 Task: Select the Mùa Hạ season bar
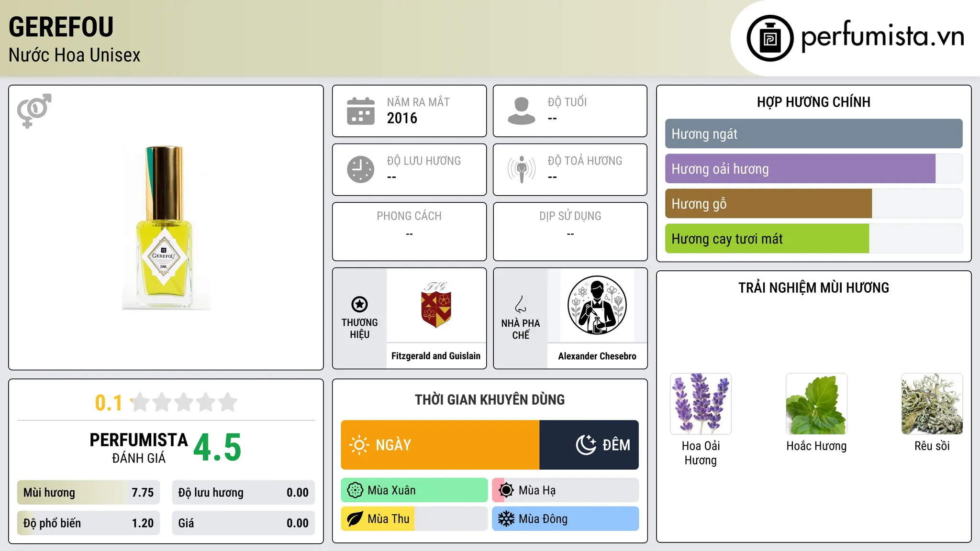(x=566, y=490)
